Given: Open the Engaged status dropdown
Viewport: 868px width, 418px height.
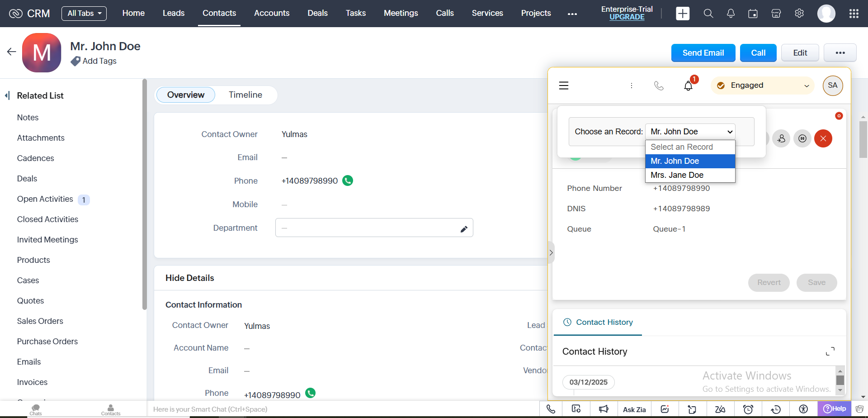Looking at the screenshot, I should 762,85.
